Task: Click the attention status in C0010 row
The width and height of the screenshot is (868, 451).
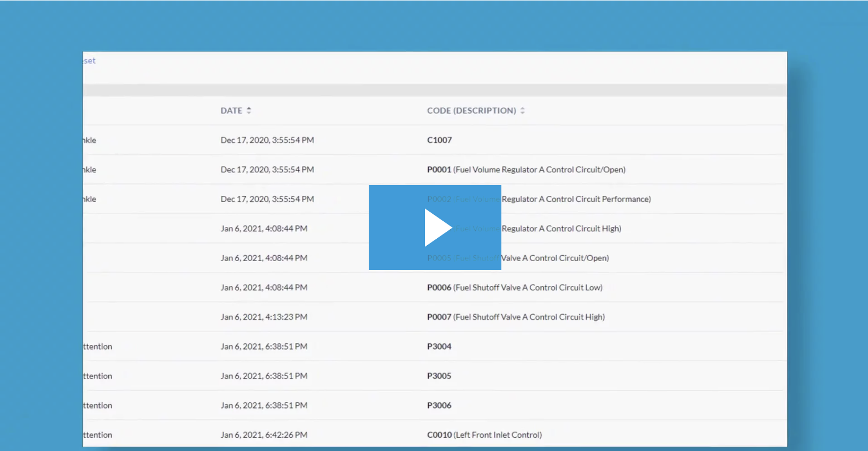Action: [x=98, y=435]
